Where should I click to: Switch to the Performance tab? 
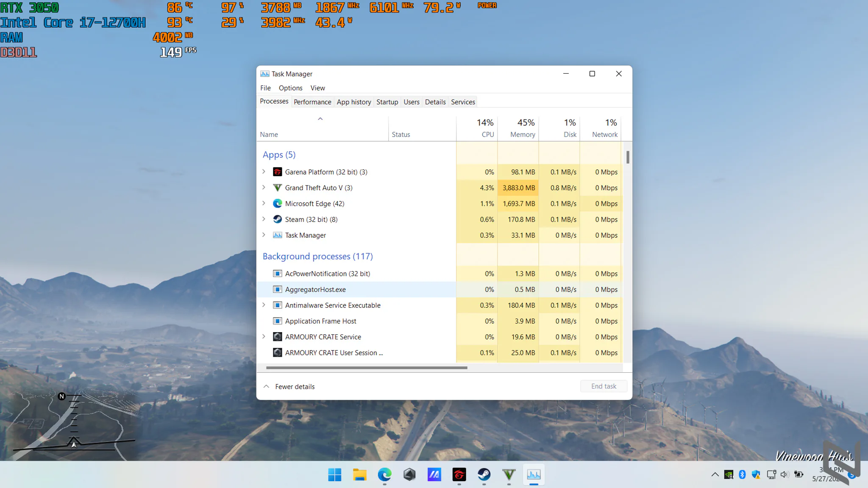click(312, 102)
